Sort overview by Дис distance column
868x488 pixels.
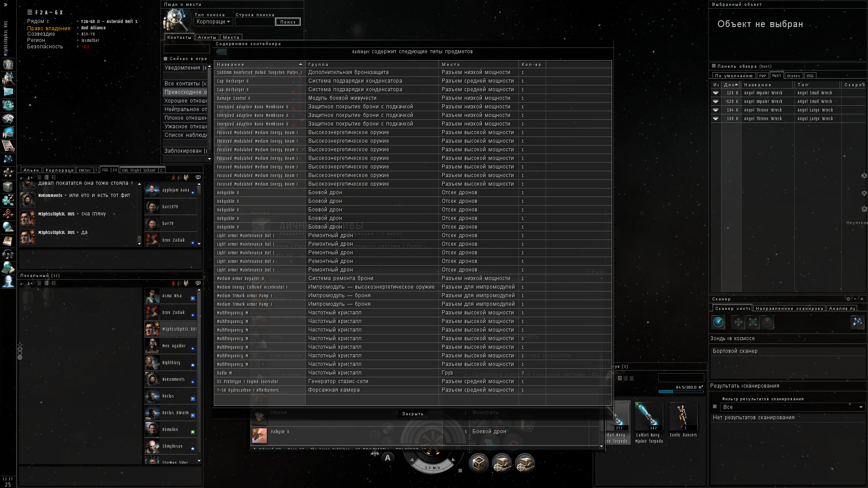[x=731, y=85]
